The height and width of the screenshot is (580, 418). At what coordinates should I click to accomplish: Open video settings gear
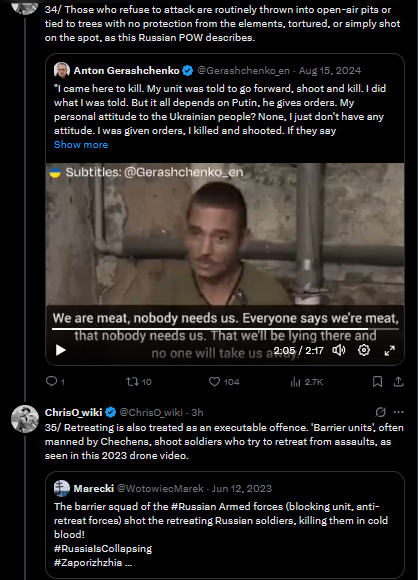tap(364, 350)
